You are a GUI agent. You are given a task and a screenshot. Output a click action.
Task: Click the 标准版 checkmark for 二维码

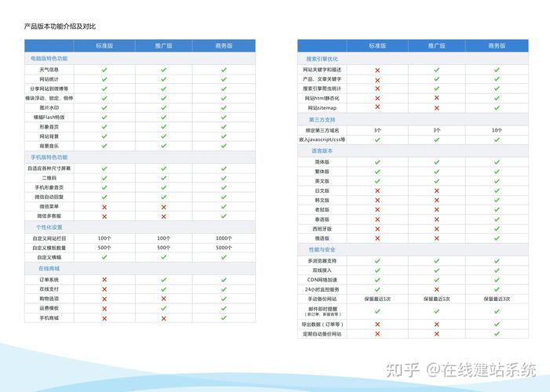(104, 178)
